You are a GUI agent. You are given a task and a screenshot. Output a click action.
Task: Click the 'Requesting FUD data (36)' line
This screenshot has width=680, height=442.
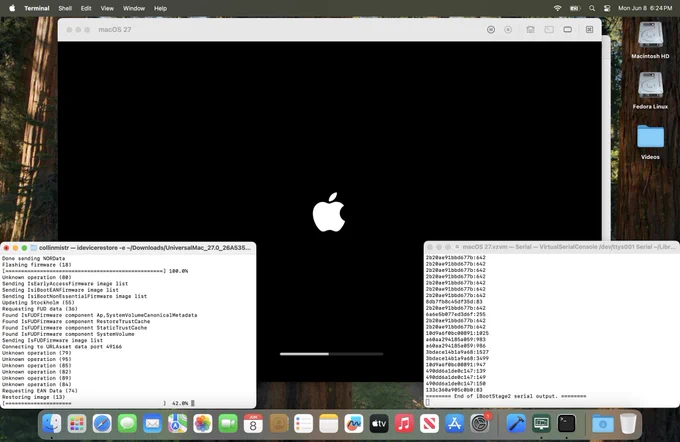39,309
